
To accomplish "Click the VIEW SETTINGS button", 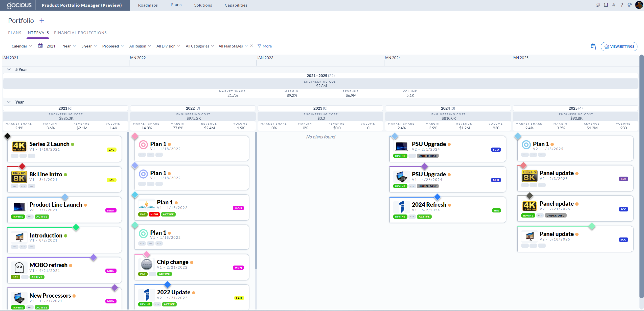I will tap(619, 46).
